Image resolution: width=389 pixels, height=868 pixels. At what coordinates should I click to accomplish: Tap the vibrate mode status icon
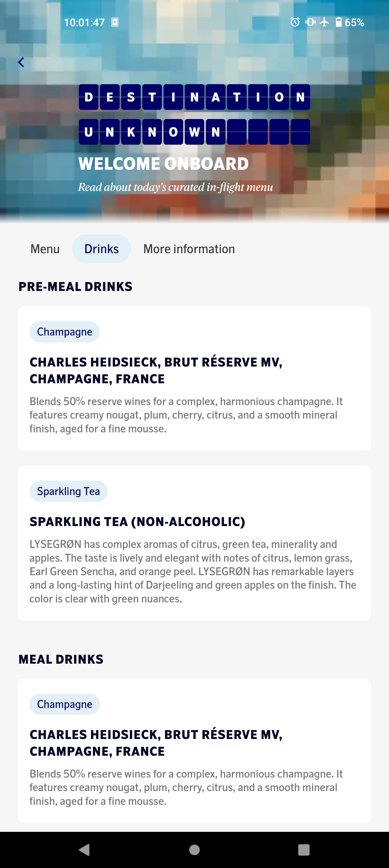(x=310, y=22)
